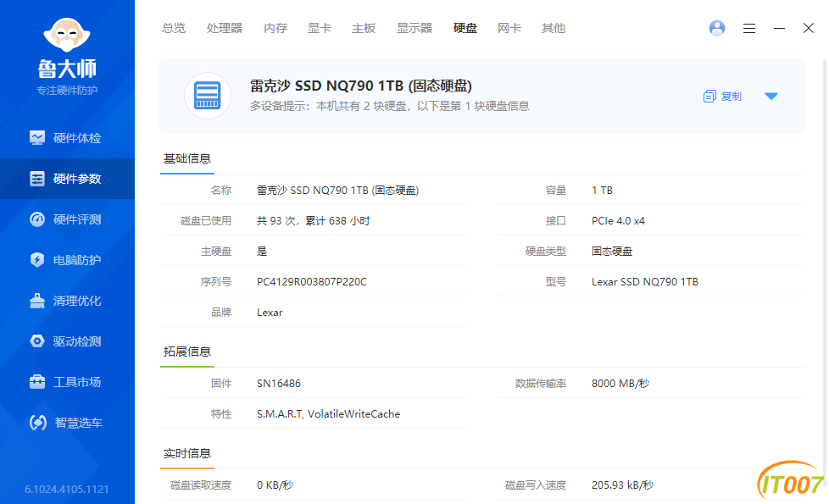Viewport: 829px width, 504px height.
Task: Click the 基础信息 section header
Action: point(187,158)
